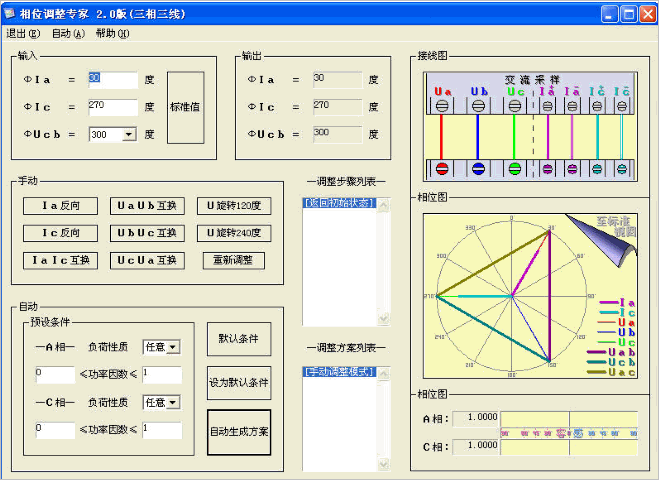
Task: Click top Ia positive terminal screw
Action: (x=547, y=106)
